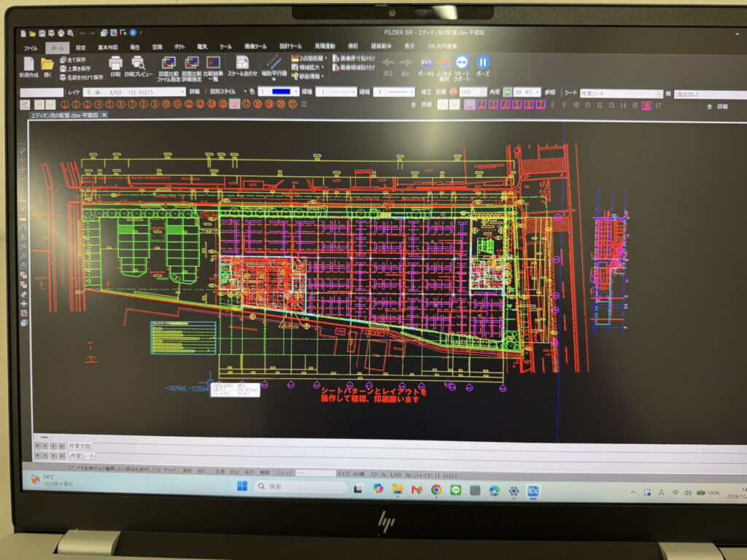
Task: Toggle sheet number 5 magenta box
Action: click(517, 105)
